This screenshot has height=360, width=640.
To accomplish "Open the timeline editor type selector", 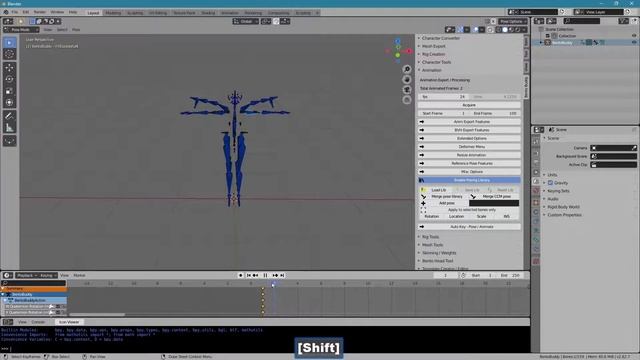I will coord(8,275).
